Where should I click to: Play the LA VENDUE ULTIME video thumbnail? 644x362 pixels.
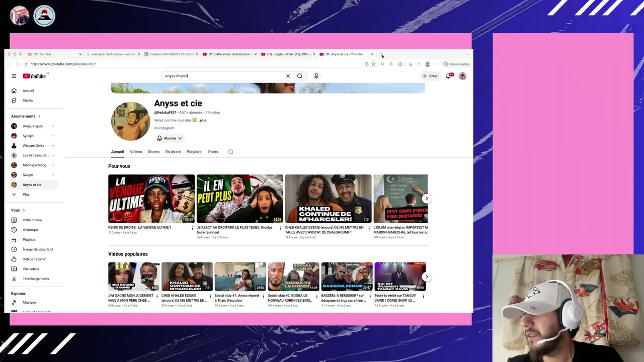[151, 199]
